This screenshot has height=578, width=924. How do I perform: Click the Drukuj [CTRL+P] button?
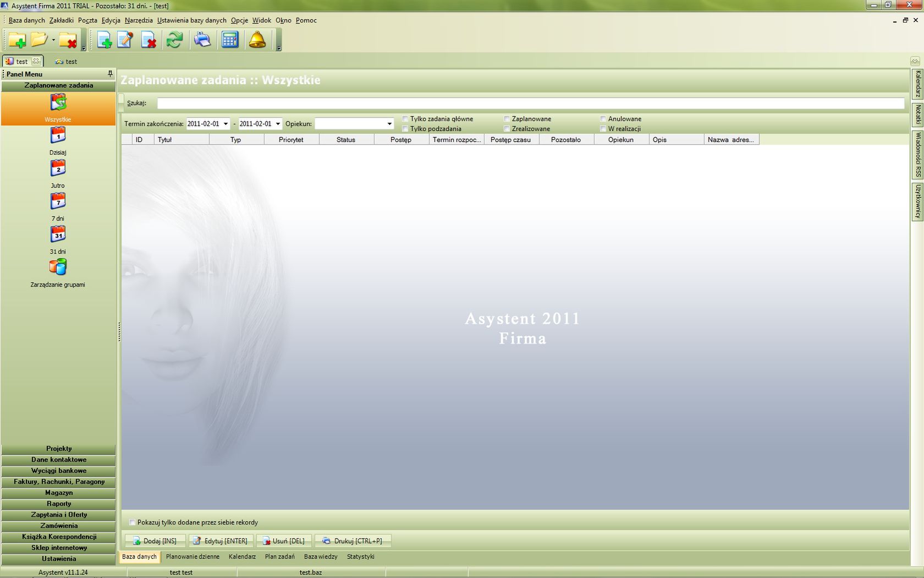tap(353, 541)
